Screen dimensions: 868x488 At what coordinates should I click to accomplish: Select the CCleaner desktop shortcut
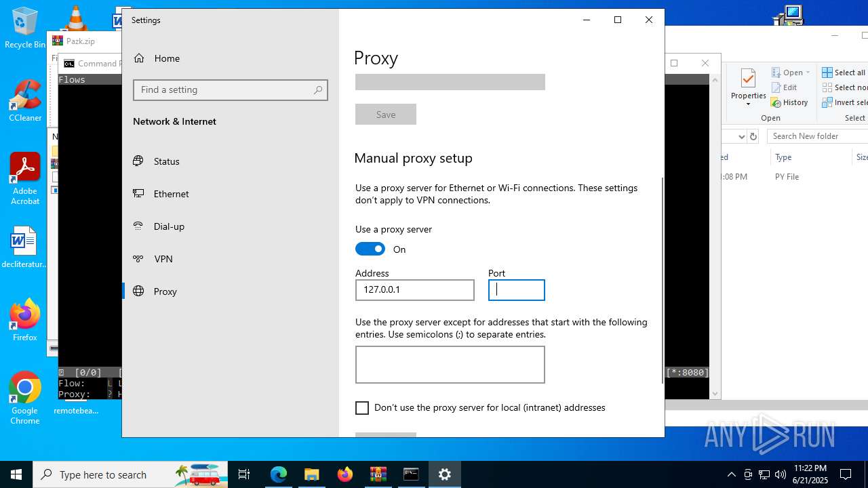pyautogui.click(x=25, y=101)
